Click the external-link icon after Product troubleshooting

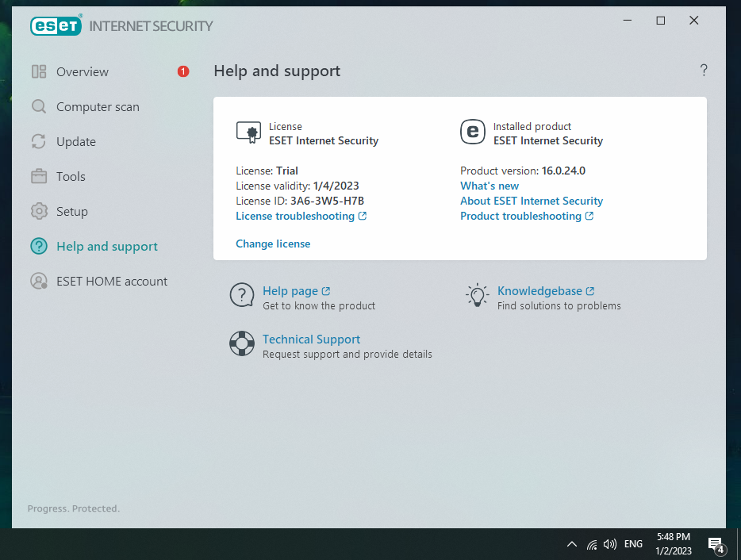[589, 216]
